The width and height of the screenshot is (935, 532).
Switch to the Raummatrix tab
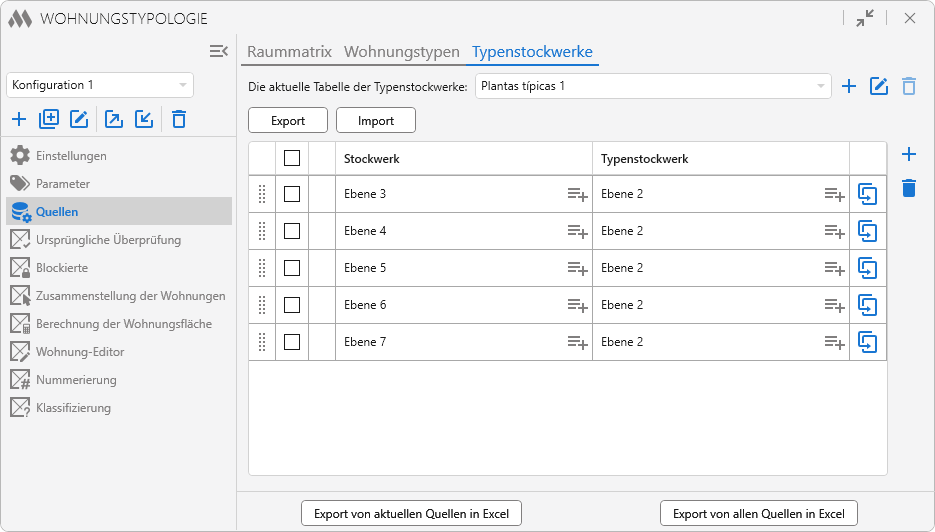[x=291, y=52]
